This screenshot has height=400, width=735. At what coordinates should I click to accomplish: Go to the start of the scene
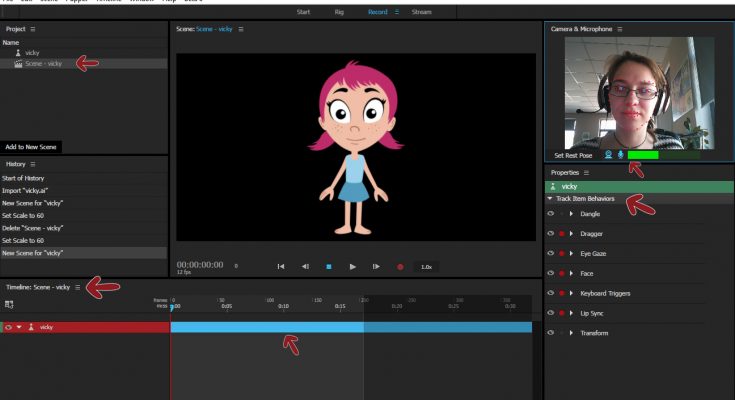(x=281, y=266)
